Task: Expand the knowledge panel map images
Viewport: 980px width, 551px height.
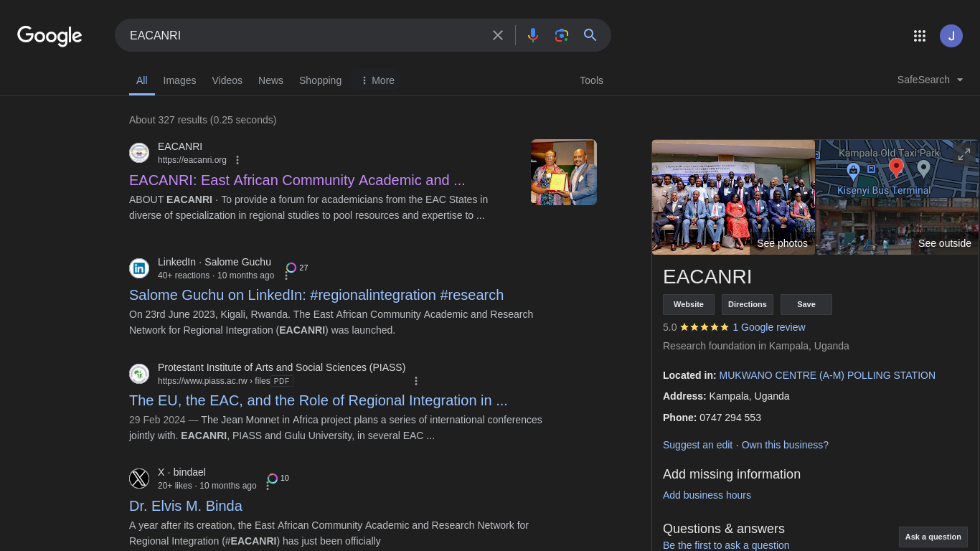Action: click(964, 154)
